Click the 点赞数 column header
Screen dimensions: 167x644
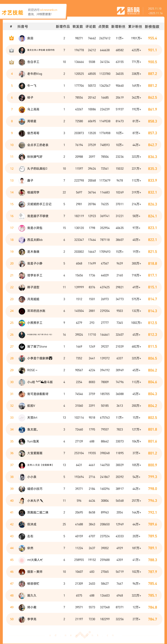(x=103, y=27)
